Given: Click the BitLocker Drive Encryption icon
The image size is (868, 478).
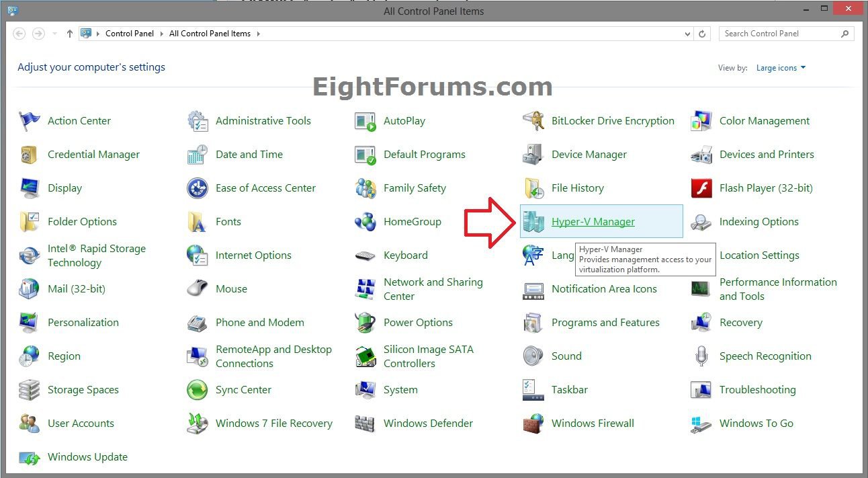Looking at the screenshot, I should coord(533,121).
